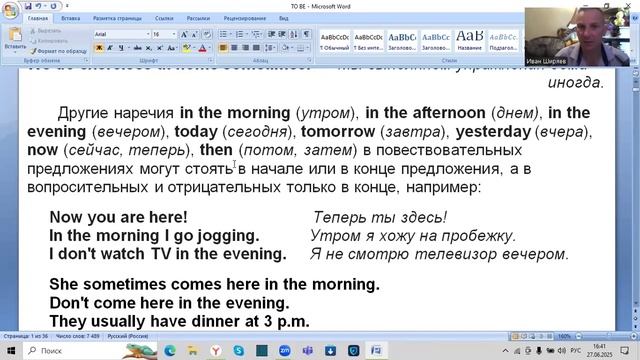
Task: Decrease font size with shrink font icon
Action: [195, 34]
